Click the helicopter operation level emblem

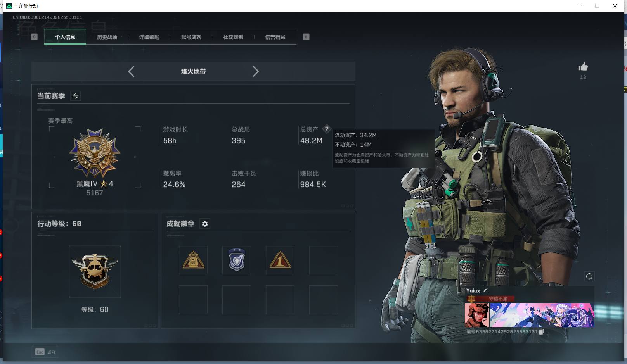[x=95, y=271]
